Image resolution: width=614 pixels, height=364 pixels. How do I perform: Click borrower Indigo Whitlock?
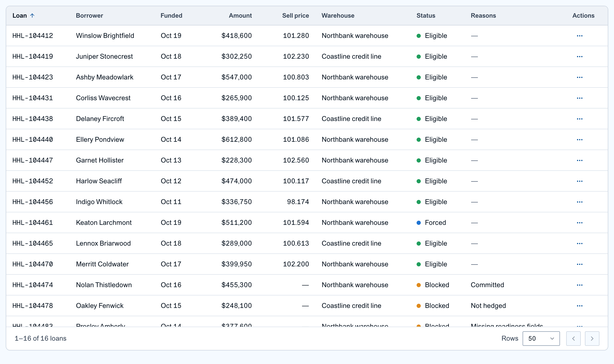pos(99,202)
